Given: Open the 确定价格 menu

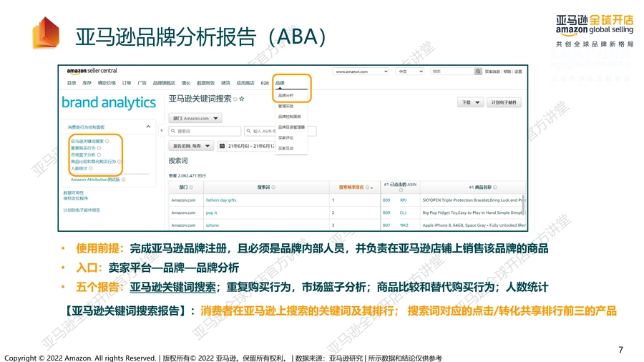Looking at the screenshot, I should click(107, 83).
